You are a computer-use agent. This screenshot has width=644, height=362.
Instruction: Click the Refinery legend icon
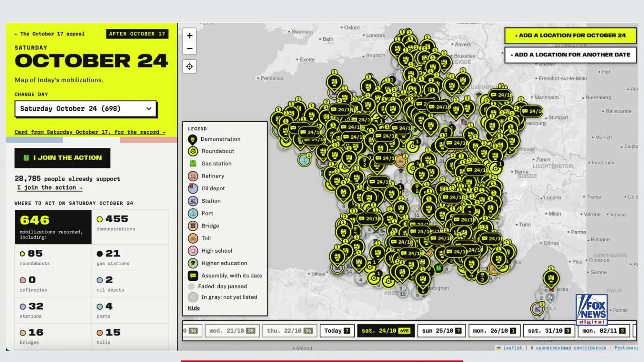pyautogui.click(x=193, y=176)
